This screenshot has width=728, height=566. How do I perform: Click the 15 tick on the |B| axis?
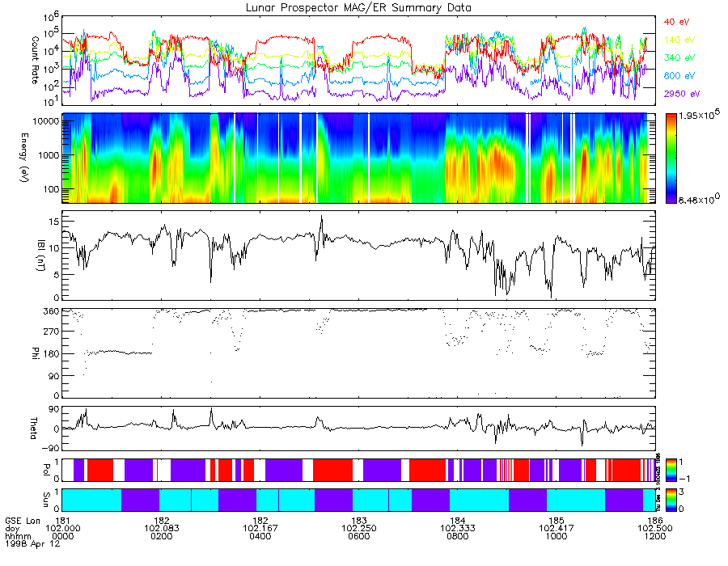point(54,222)
